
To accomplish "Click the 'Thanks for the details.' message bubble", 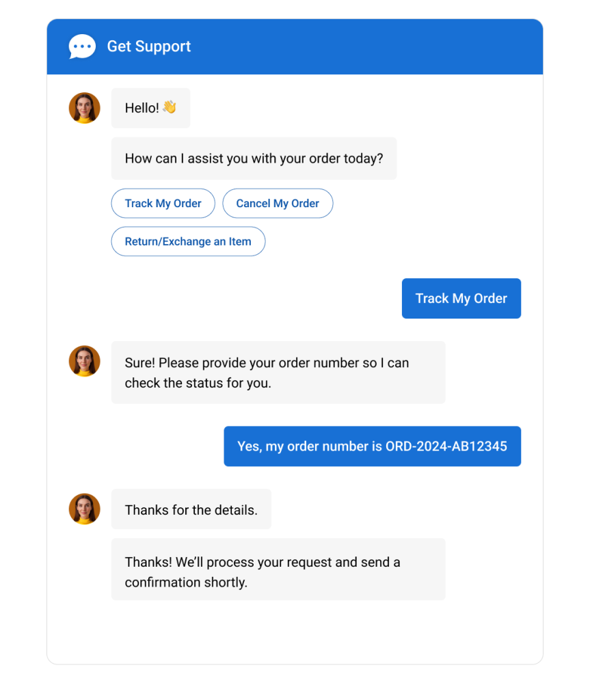I will pos(191,509).
